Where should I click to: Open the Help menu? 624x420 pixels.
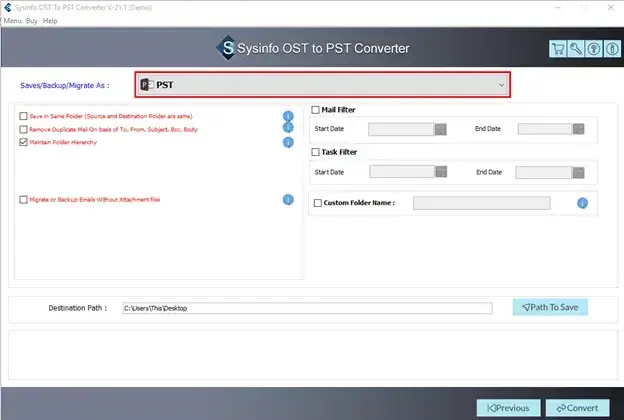[x=50, y=21]
